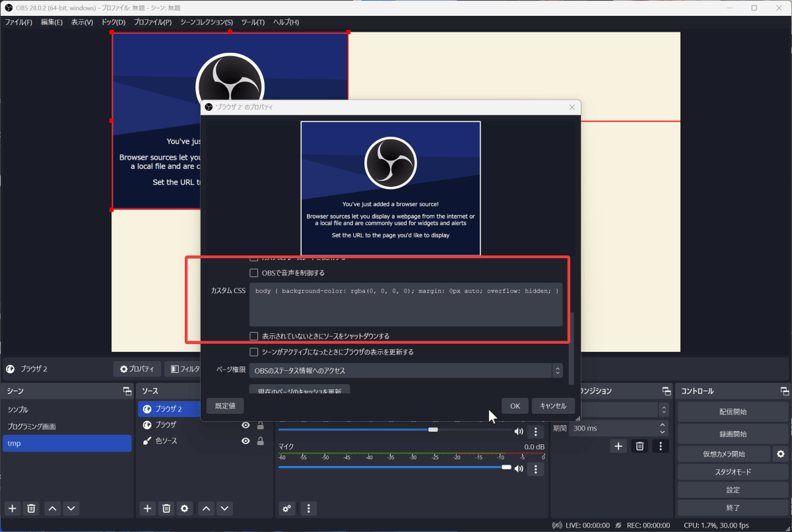Screen dimensions: 792x532
Task: Open the 表示(V) menu
Action: coord(82,22)
